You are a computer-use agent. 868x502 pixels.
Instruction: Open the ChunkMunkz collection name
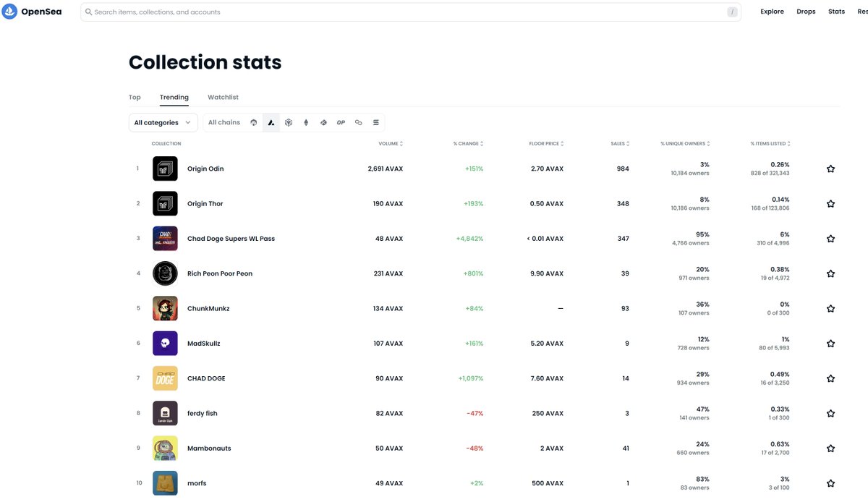pyautogui.click(x=208, y=309)
